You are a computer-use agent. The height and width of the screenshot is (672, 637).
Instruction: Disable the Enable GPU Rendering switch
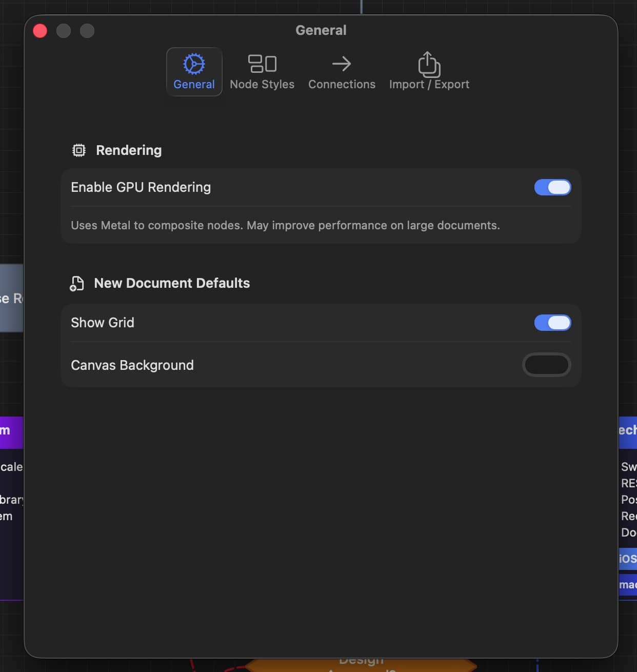pos(552,187)
